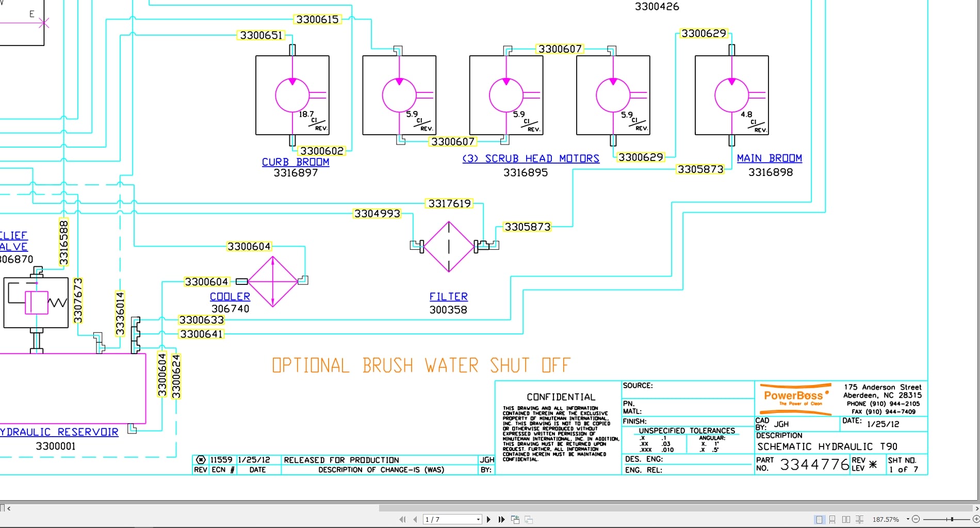Enable continuous facing pages view
980x528 pixels.
tap(859, 519)
